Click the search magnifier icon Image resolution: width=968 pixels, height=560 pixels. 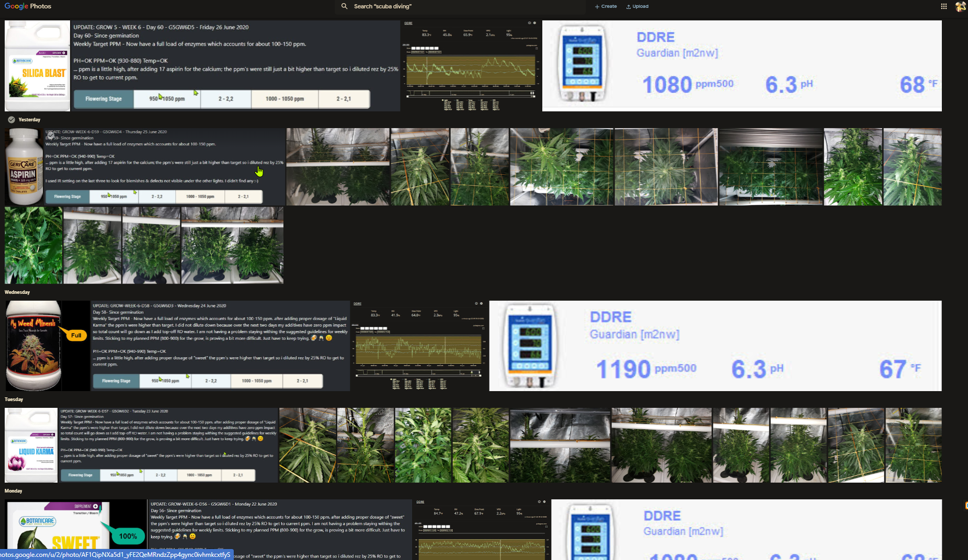click(x=344, y=6)
